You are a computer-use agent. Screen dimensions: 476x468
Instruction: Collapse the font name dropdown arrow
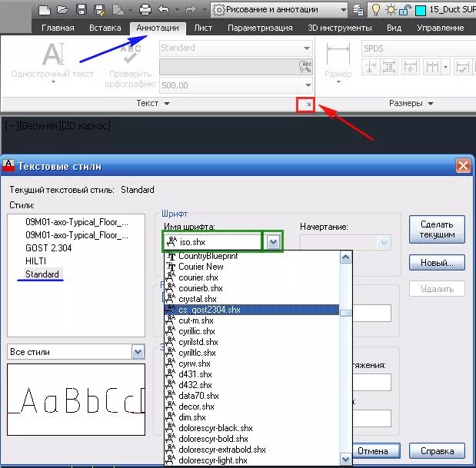[x=273, y=242]
